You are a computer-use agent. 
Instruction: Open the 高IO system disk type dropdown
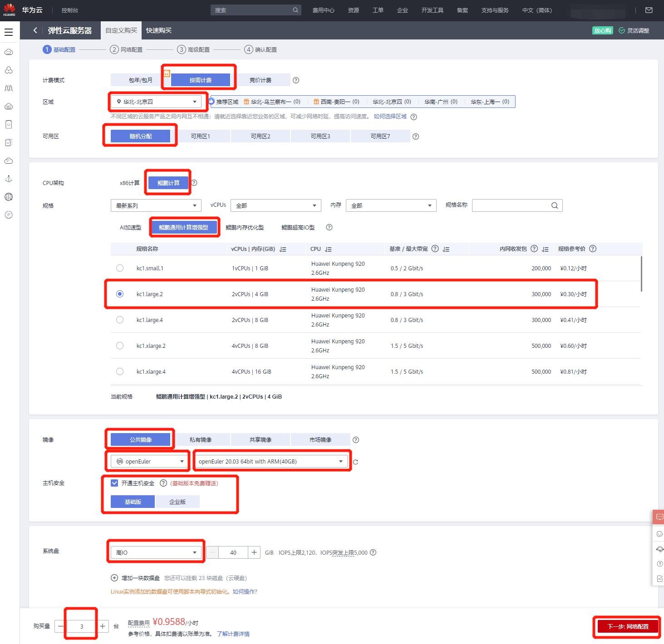click(156, 552)
